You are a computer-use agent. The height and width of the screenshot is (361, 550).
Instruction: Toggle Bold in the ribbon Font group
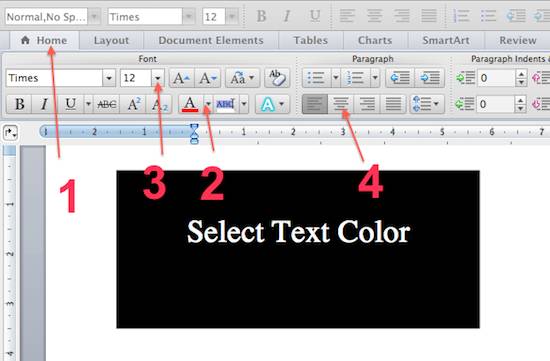click(x=19, y=104)
